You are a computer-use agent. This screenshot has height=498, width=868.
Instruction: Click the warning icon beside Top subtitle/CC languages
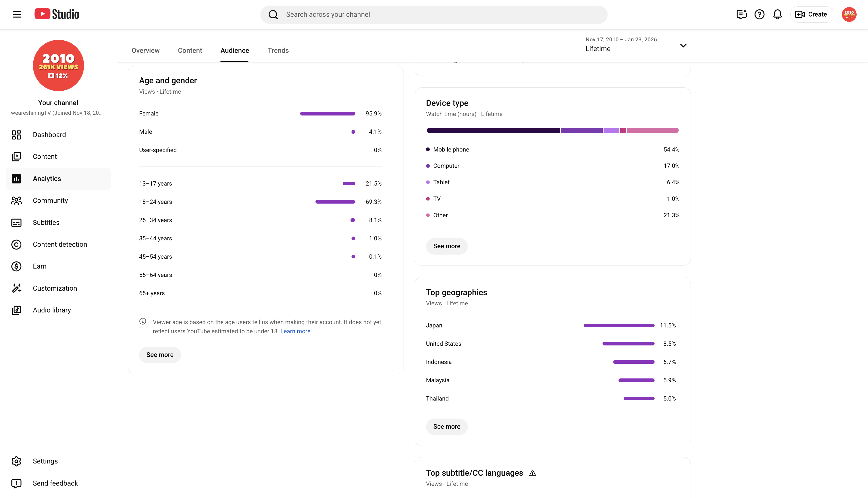(532, 473)
